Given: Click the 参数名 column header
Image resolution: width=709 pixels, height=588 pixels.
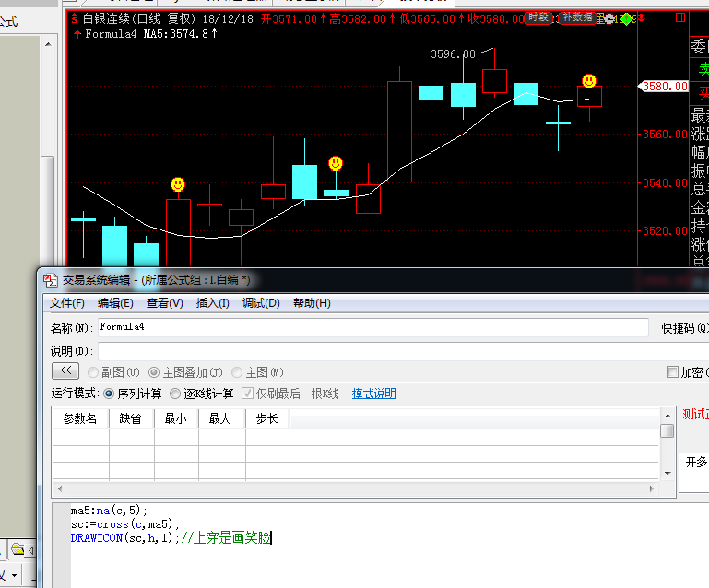Looking at the screenshot, I should tap(80, 418).
